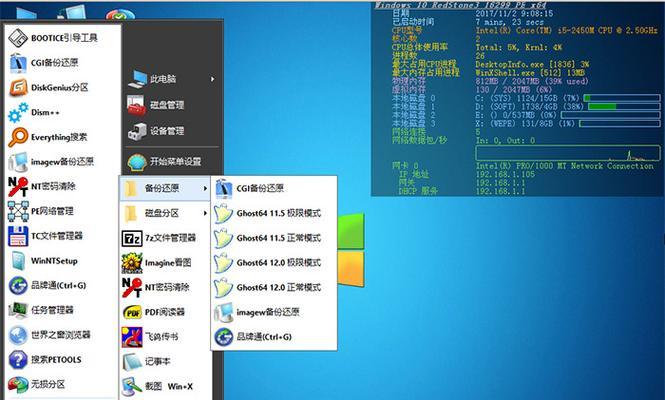
Task: Expand 磁盘分区 folder submenu arrow
Action: [x=205, y=213]
